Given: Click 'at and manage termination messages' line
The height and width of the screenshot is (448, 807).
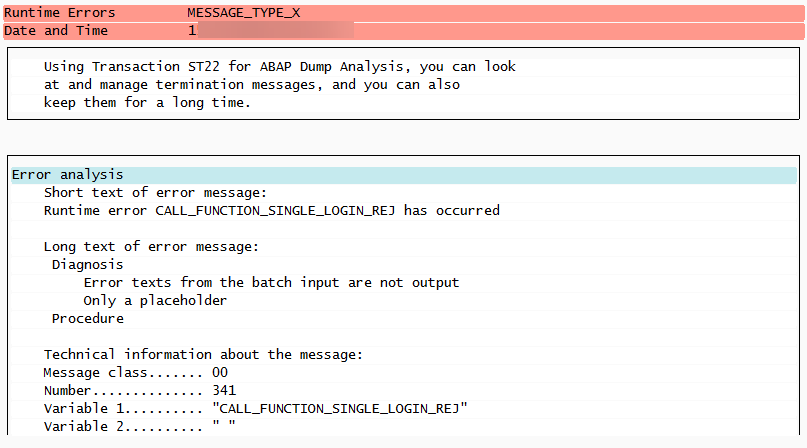Looking at the screenshot, I should tap(252, 85).
